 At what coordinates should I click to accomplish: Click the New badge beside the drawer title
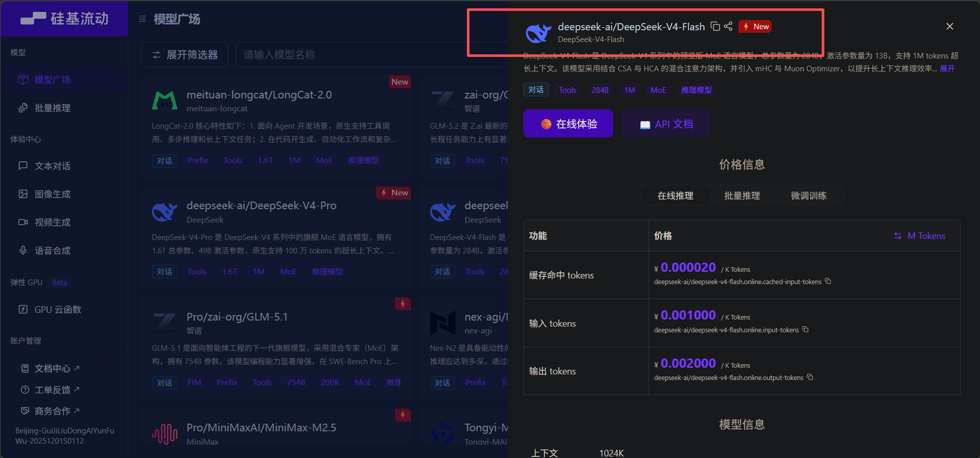[755, 27]
